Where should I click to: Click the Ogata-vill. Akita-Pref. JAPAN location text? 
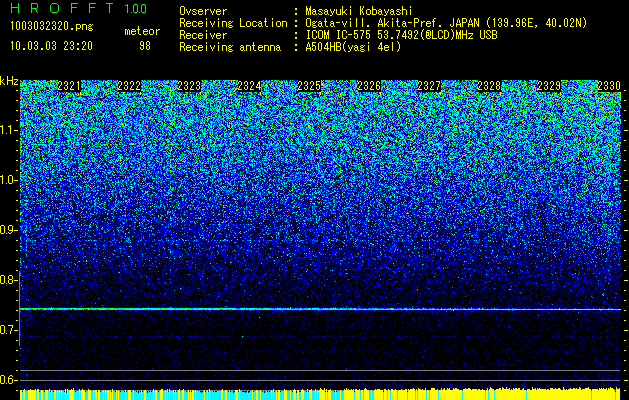click(x=446, y=23)
